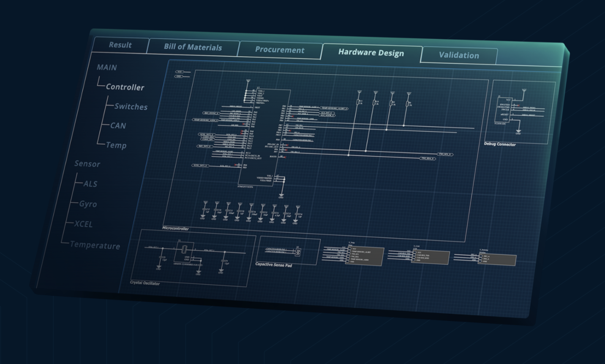
Task: Expand the MAIN node in the sidebar
Action: click(107, 67)
